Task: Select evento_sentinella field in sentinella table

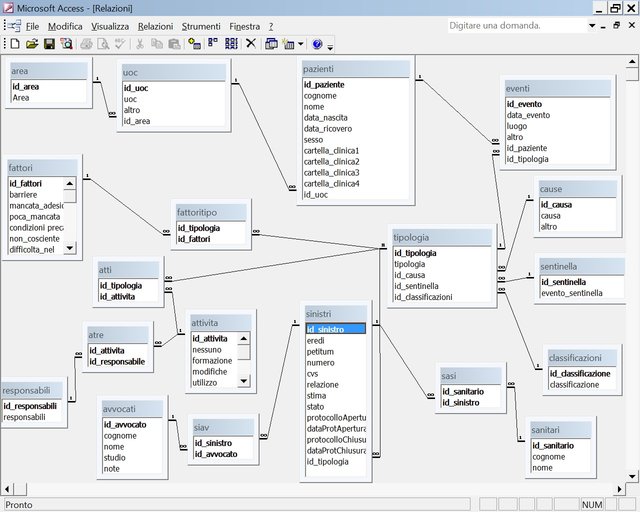Action: tap(571, 293)
